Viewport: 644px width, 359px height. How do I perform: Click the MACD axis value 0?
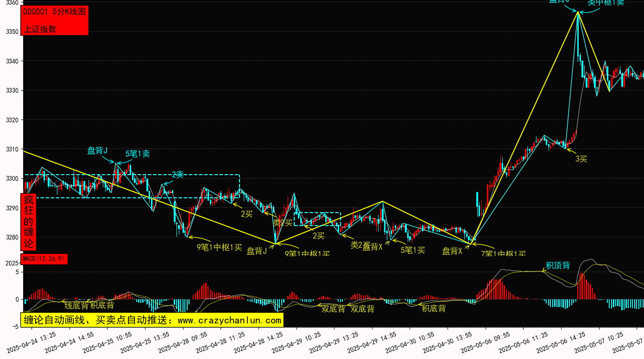pos(16,299)
